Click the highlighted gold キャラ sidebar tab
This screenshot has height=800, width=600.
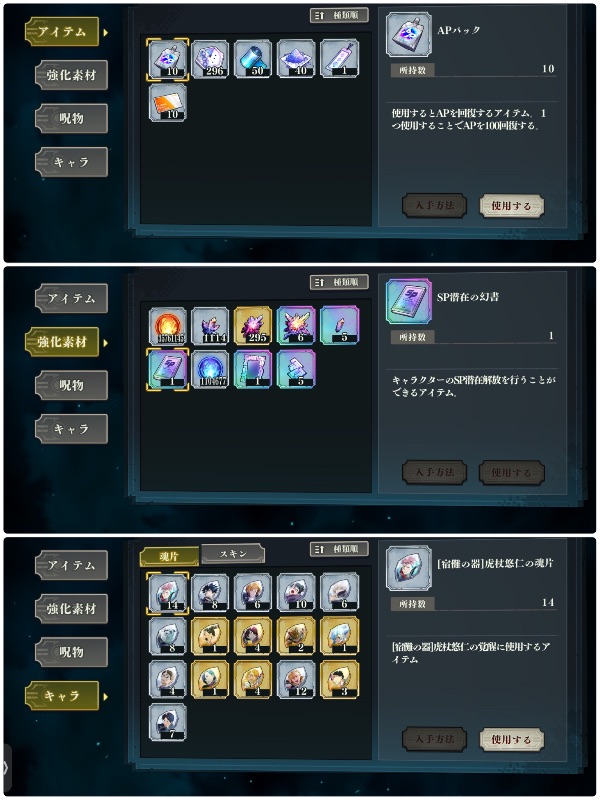pyautogui.click(x=62, y=695)
